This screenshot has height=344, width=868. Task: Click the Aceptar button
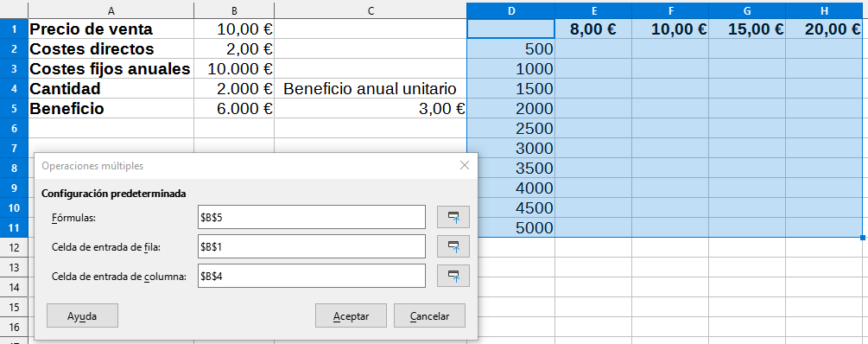[x=351, y=315]
